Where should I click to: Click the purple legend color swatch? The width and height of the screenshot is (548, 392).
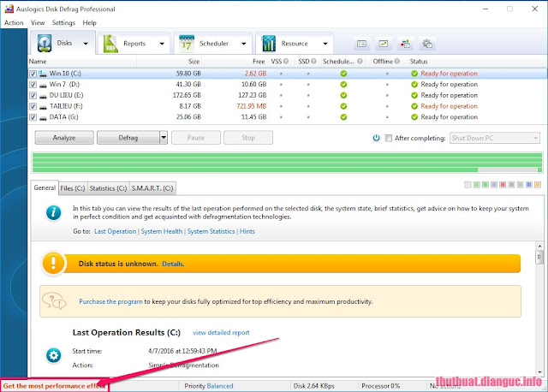point(494,185)
